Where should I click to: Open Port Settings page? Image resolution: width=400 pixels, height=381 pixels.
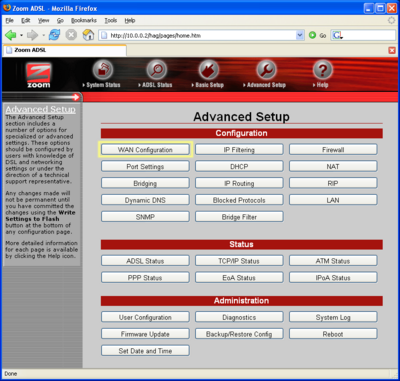145,166
